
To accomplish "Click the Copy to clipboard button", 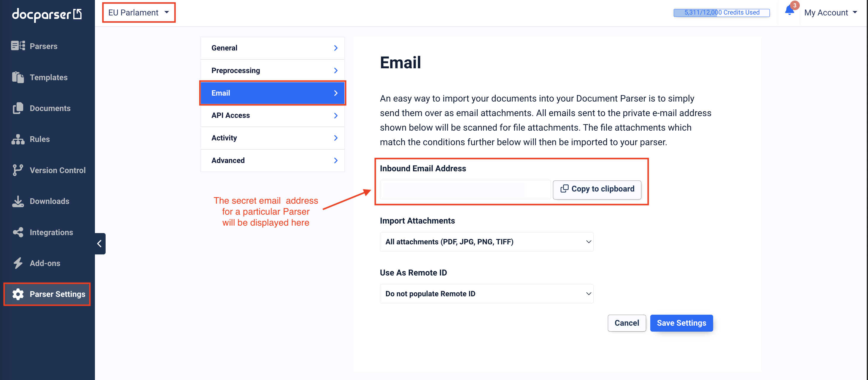I will [x=597, y=189].
